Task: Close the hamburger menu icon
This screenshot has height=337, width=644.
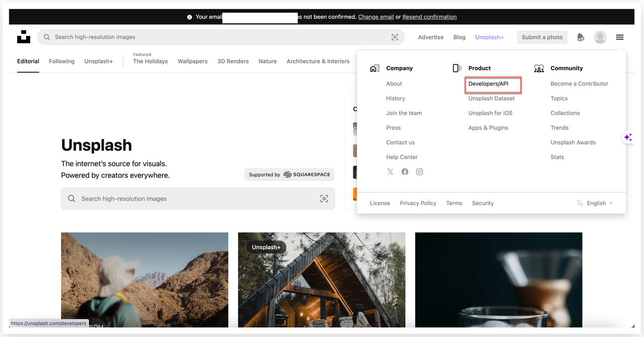Action: pos(620,37)
